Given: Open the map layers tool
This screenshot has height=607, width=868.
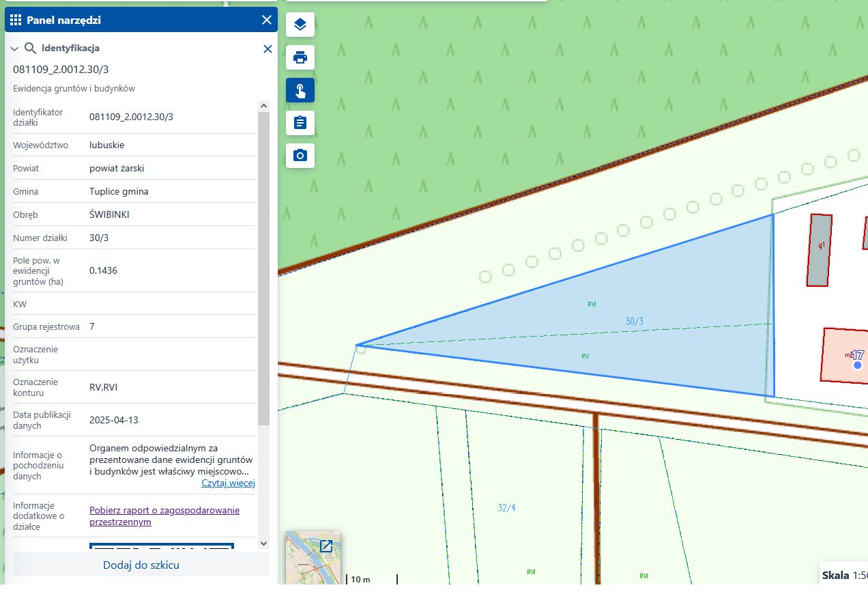Looking at the screenshot, I should (x=300, y=25).
